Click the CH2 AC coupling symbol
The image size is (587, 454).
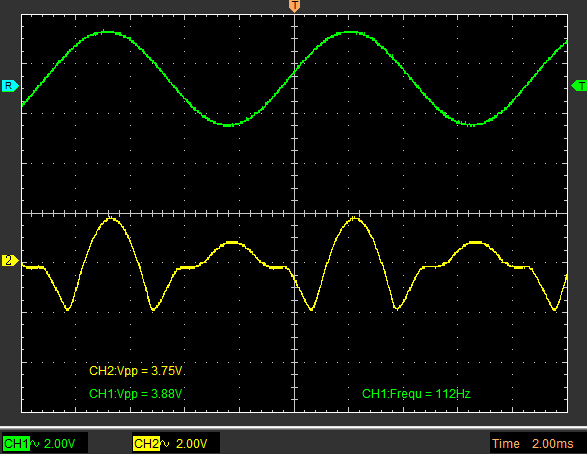click(165, 444)
